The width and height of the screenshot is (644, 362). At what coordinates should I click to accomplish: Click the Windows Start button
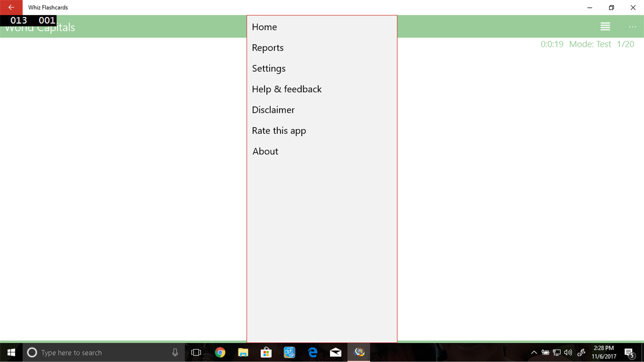11,352
